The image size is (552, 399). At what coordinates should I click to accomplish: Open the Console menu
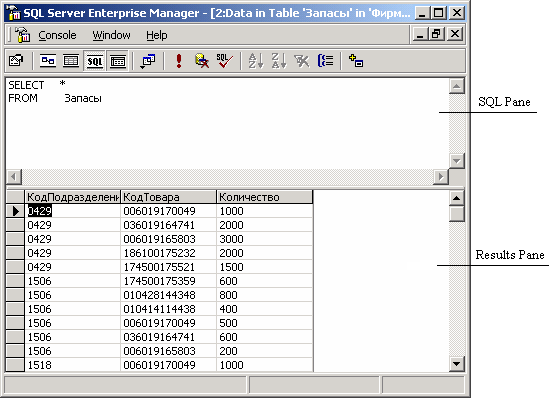(x=57, y=35)
